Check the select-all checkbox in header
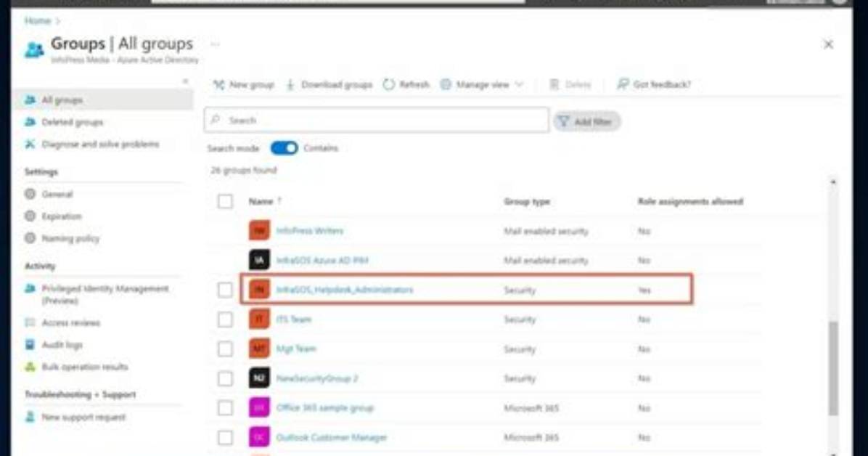The height and width of the screenshot is (456, 868). point(225,201)
